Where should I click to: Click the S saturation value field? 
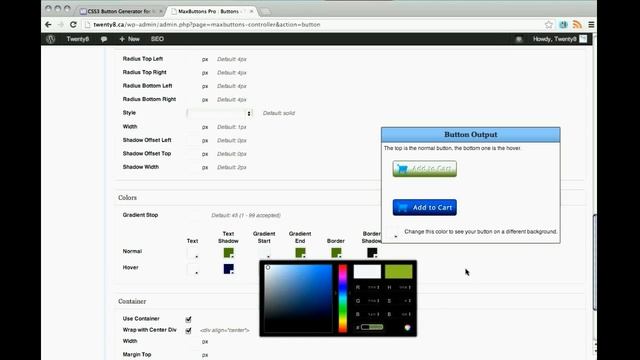coord(405,301)
